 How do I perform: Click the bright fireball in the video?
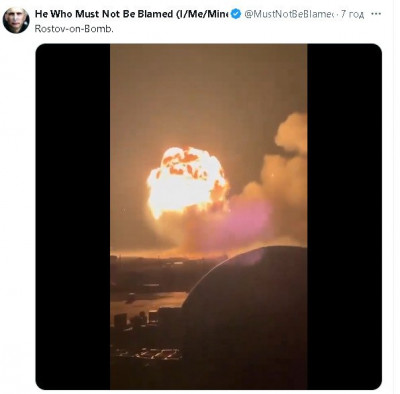(x=187, y=182)
